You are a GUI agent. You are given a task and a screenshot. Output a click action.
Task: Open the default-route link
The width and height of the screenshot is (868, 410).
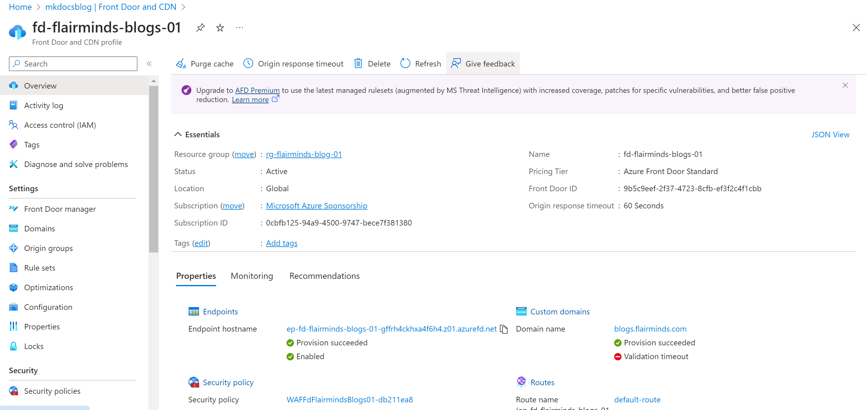click(x=637, y=400)
